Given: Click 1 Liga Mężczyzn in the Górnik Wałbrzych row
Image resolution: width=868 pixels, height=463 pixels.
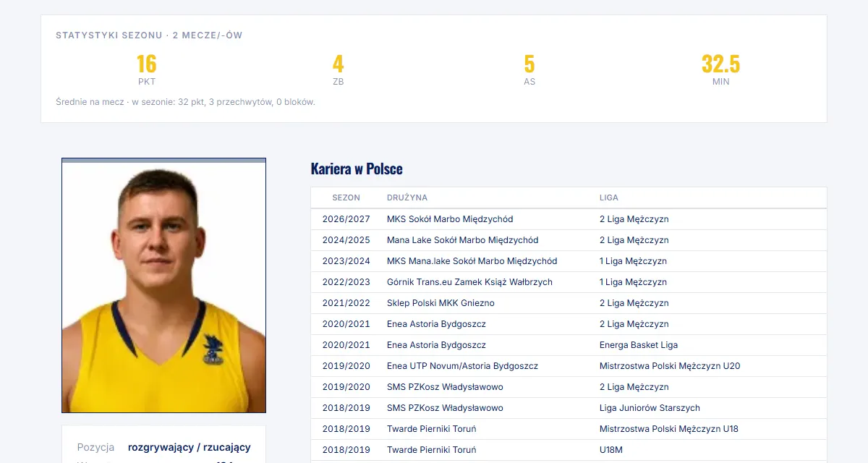Looking at the screenshot, I should click(633, 282).
